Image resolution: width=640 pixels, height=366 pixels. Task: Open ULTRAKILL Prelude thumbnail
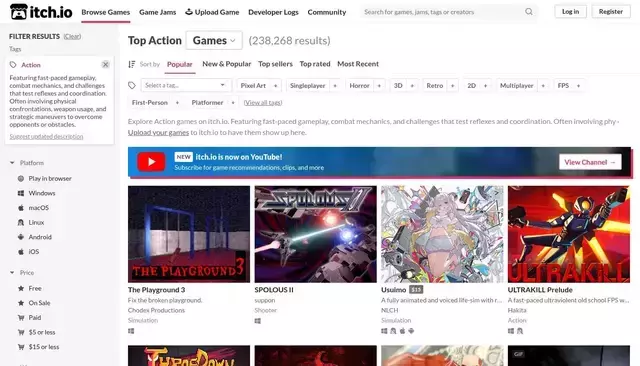click(569, 234)
